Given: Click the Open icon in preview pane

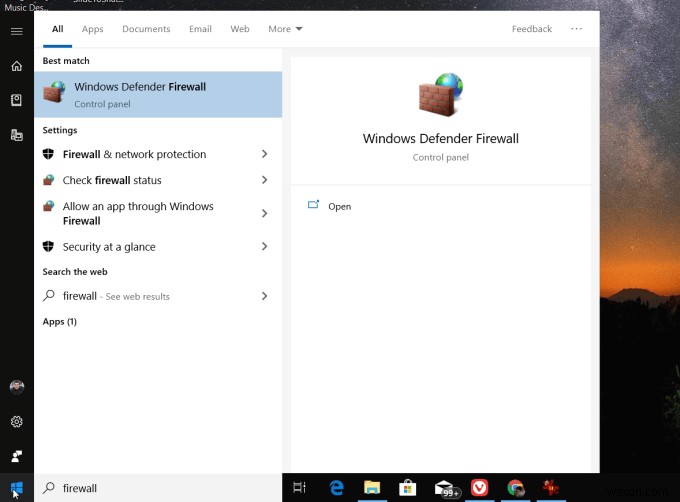Looking at the screenshot, I should coord(313,204).
